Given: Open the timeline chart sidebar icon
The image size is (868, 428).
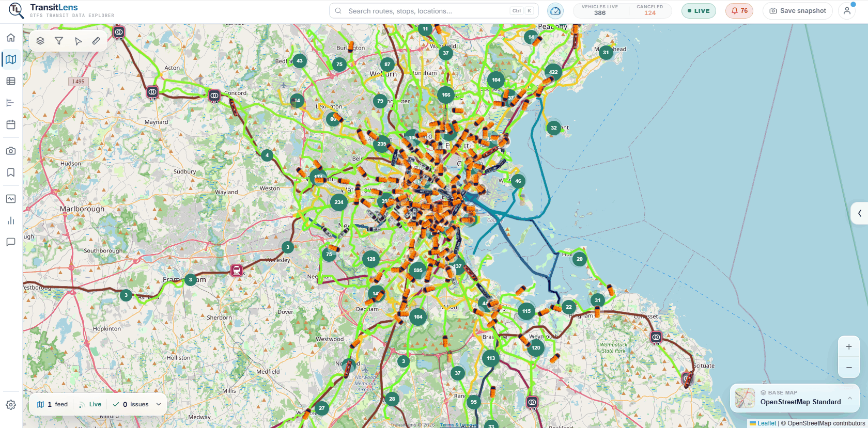Looking at the screenshot, I should coord(11,103).
